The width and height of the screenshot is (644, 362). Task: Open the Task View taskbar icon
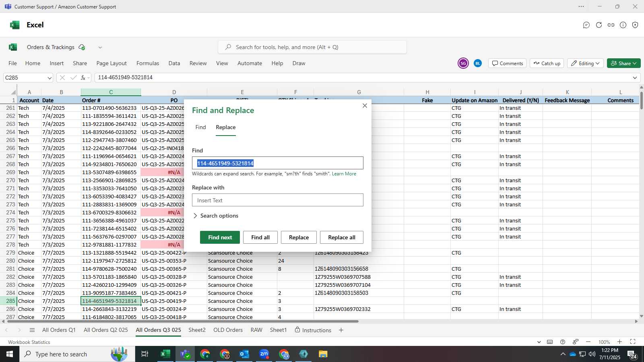[145, 354]
